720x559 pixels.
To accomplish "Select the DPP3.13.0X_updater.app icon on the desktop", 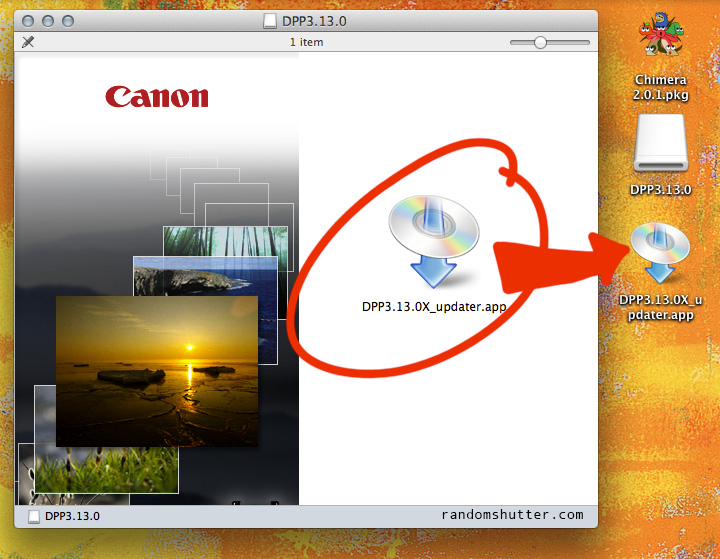I will (660, 253).
